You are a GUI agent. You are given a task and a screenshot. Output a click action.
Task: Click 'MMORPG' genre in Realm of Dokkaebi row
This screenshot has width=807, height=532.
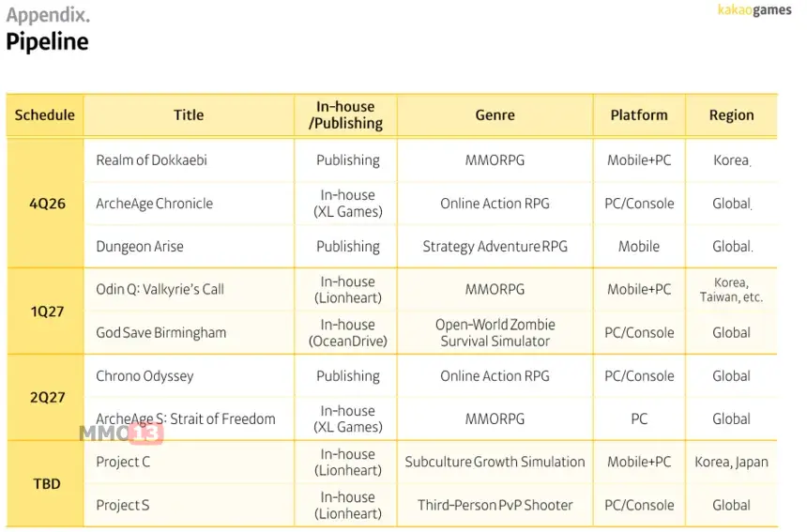(x=495, y=160)
